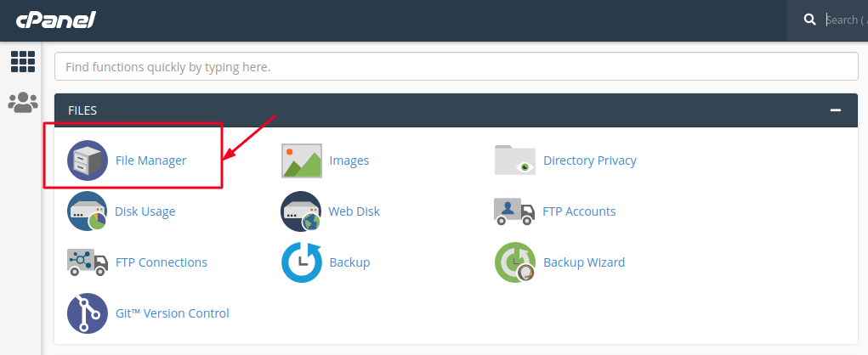Click the FTP Accounts link text
Screen dimensions: 868x355
tap(579, 211)
